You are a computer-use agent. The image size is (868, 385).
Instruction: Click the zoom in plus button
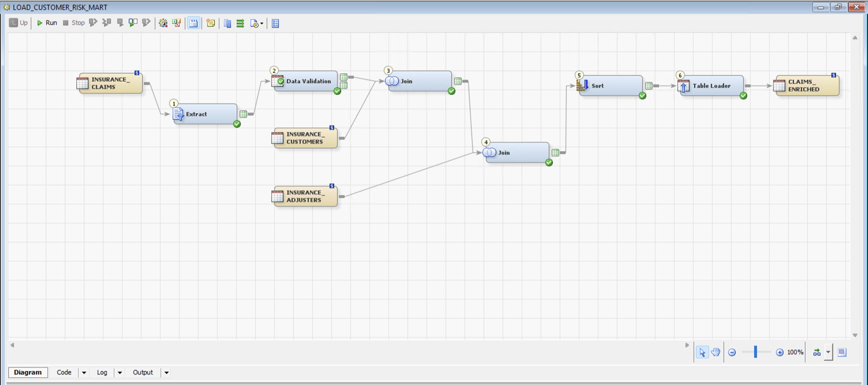[780, 352]
